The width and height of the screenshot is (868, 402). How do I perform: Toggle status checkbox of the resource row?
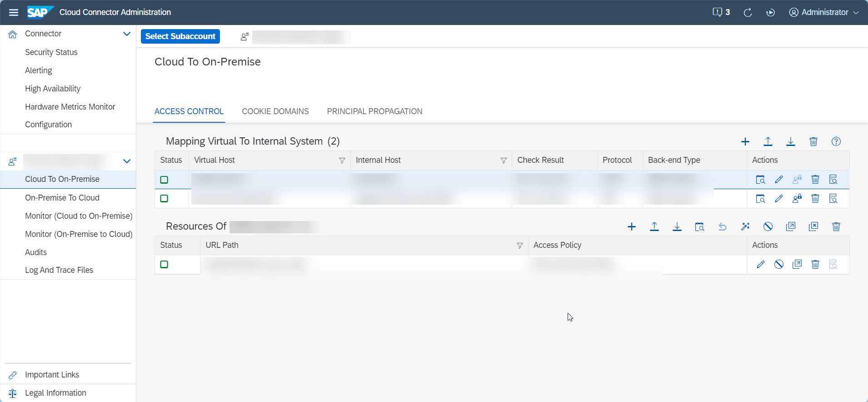click(x=164, y=264)
